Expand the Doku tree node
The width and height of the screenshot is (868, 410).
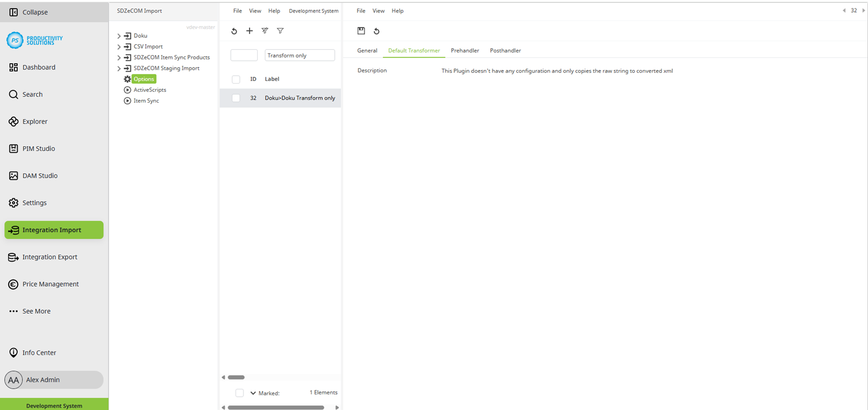[x=119, y=35]
